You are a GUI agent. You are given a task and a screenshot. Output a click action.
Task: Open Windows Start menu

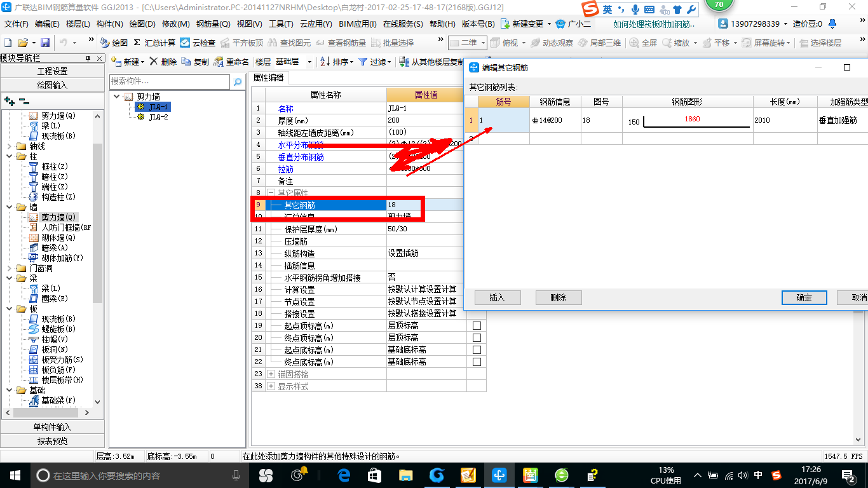pyautogui.click(x=15, y=475)
